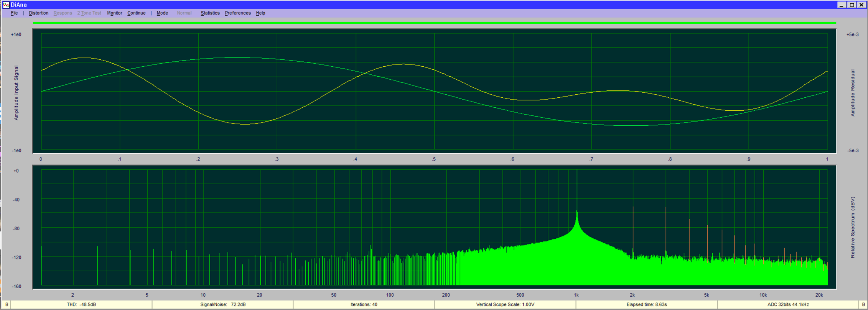Image resolution: width=868 pixels, height=310 pixels.
Task: Click the green progress bar
Action: (x=434, y=23)
